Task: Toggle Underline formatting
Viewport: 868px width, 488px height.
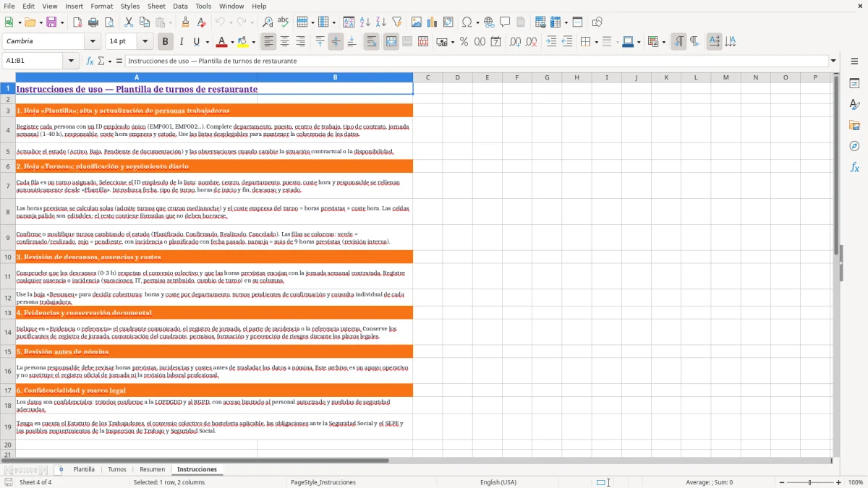Action: [x=196, y=42]
